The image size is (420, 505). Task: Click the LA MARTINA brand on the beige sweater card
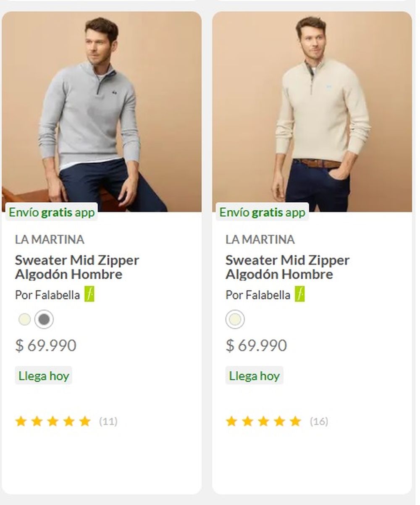tap(260, 240)
